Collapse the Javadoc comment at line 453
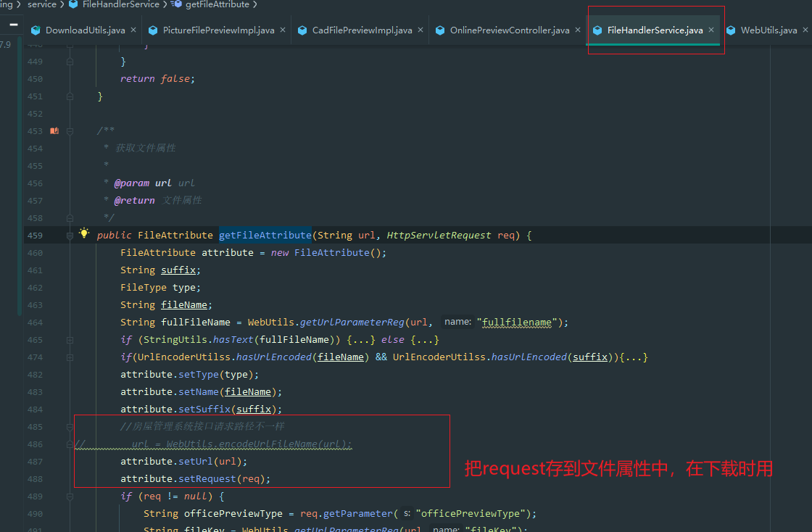This screenshot has height=532, width=812. pos(70,131)
